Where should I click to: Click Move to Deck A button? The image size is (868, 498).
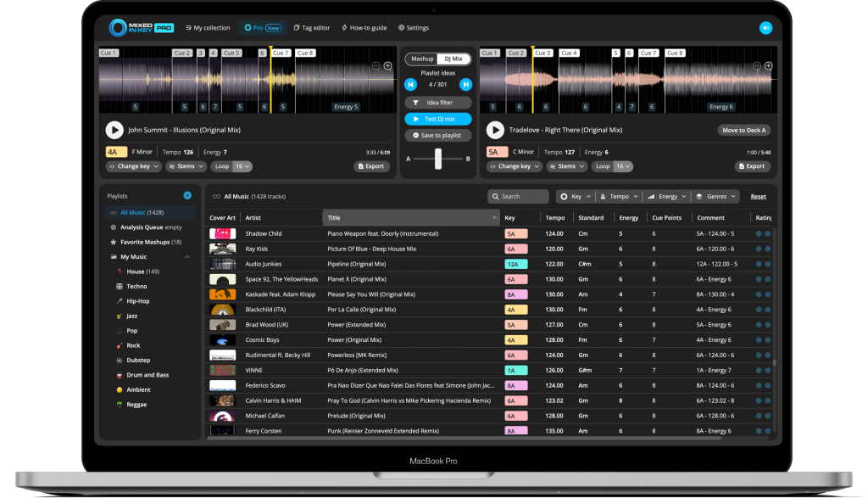click(x=743, y=130)
